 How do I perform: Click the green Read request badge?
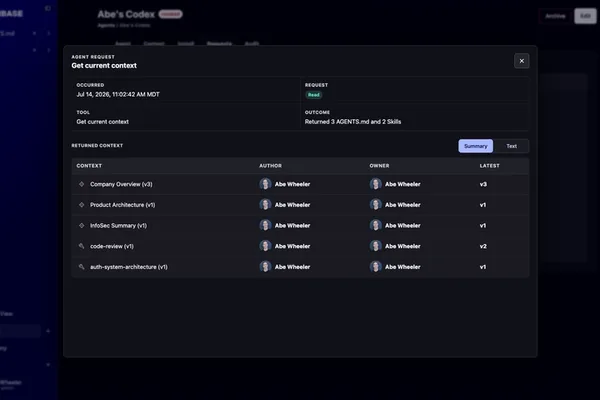314,95
